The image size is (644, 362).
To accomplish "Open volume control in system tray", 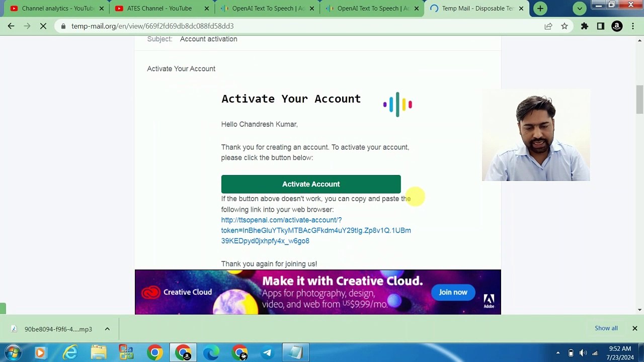I will click(x=583, y=353).
